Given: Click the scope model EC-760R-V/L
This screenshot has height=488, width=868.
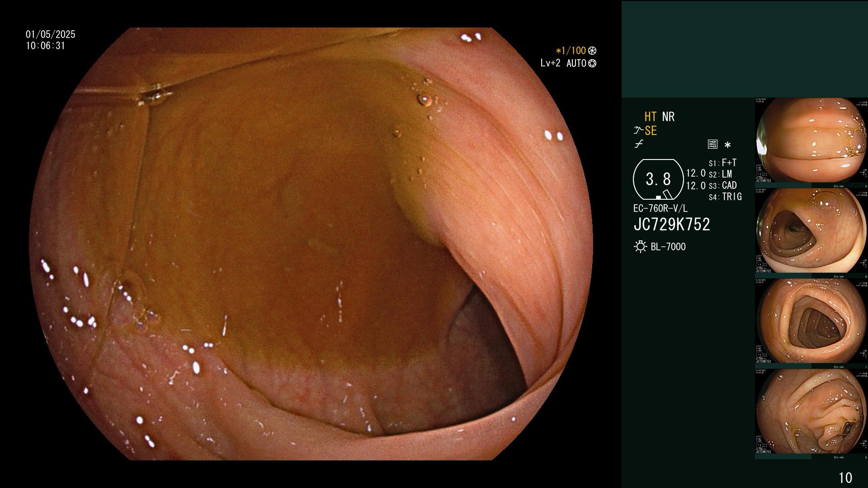Looking at the screenshot, I should pos(660,208).
